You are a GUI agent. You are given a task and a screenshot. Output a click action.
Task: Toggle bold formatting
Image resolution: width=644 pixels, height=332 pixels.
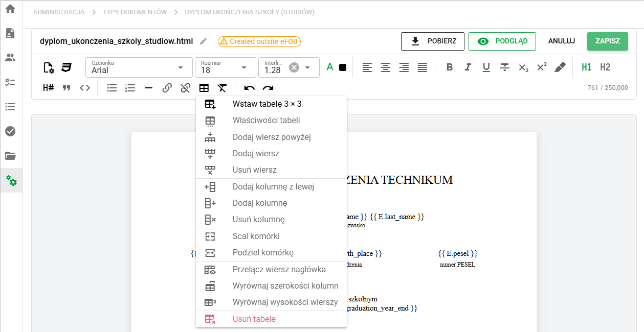point(450,67)
